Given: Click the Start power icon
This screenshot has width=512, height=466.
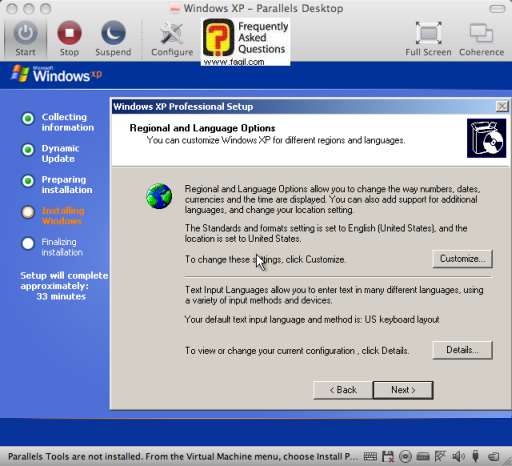Looking at the screenshot, I should point(25,33).
